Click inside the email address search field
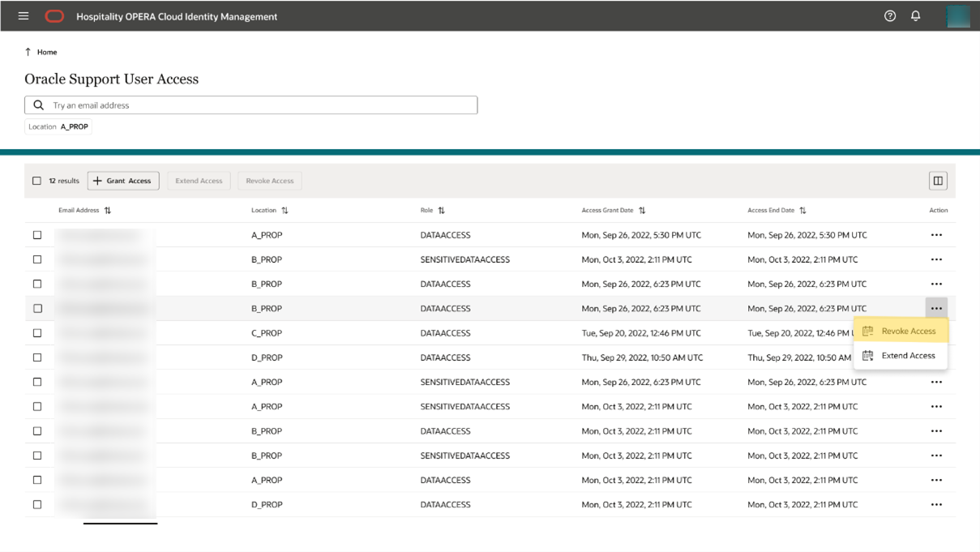Viewport: 980px width, 552px height. [x=243, y=105]
